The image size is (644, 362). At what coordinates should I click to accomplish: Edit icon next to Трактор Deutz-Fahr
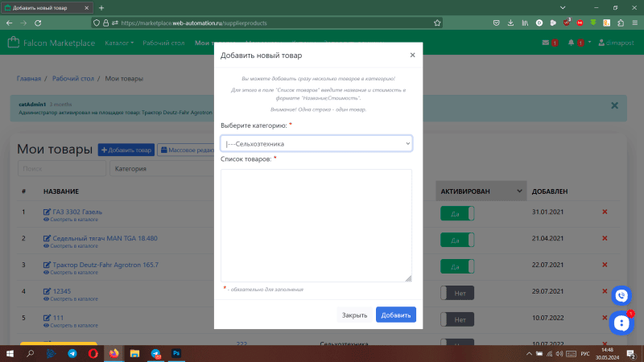[47, 265]
